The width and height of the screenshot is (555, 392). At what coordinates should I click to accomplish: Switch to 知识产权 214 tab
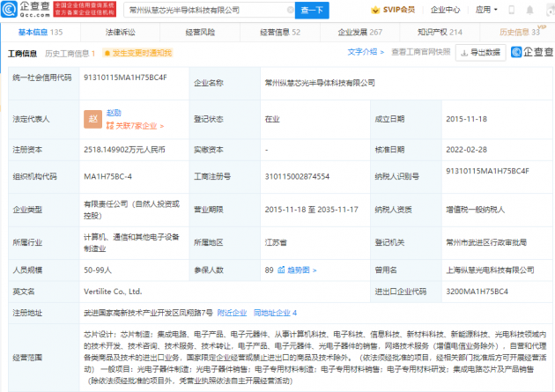[440, 33]
